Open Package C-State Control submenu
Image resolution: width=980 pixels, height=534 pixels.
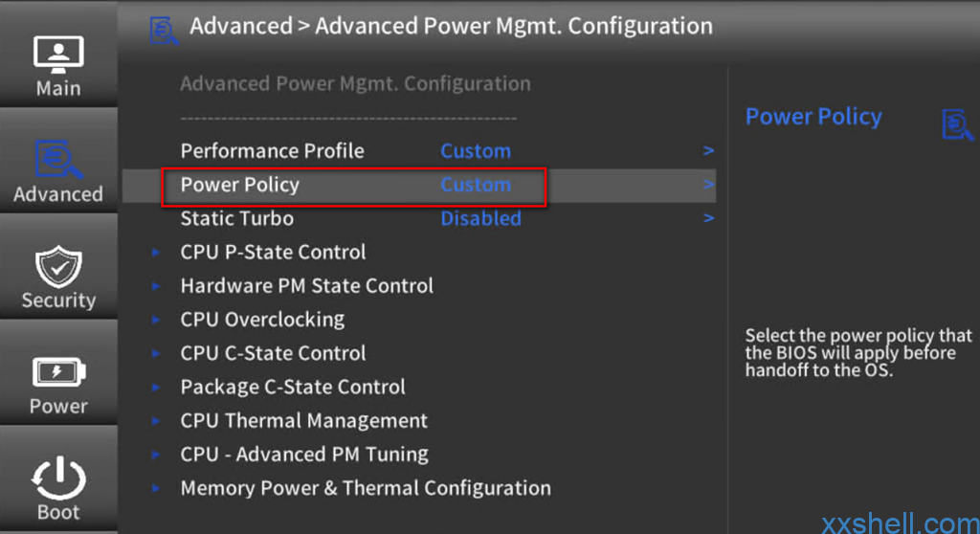293,387
